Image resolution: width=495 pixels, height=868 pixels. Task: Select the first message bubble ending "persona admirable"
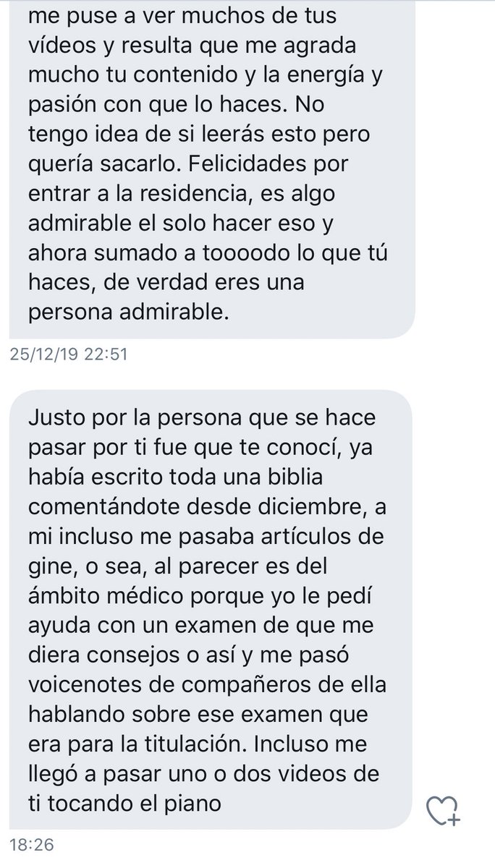click(x=211, y=166)
